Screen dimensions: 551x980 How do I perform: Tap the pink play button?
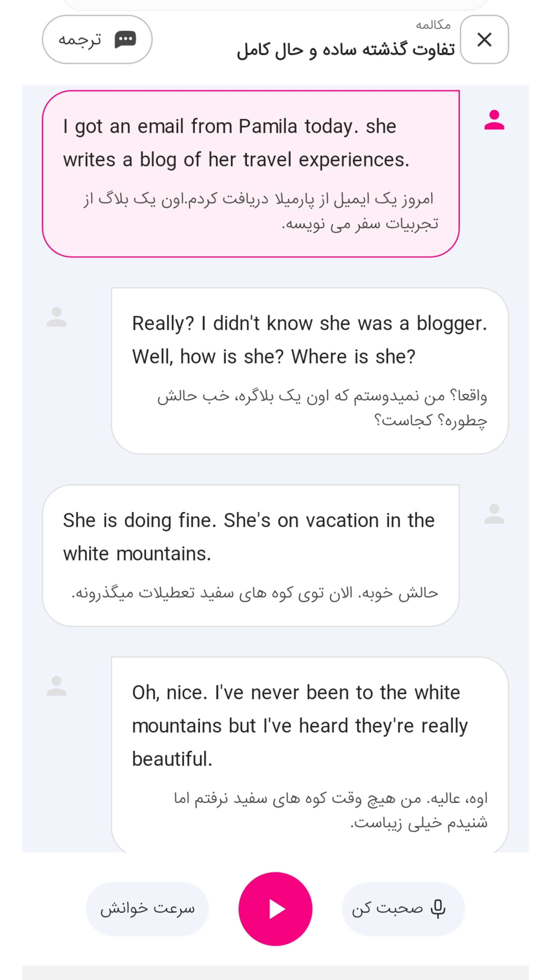(x=275, y=908)
